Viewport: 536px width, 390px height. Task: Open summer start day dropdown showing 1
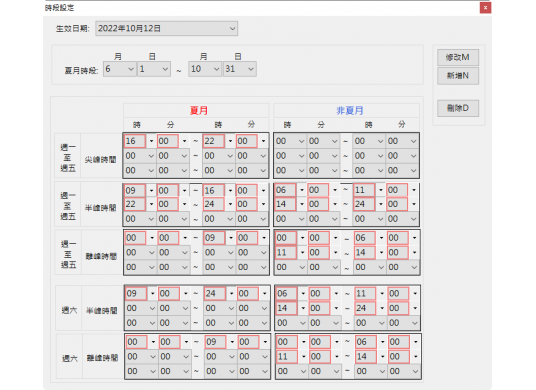pos(154,69)
